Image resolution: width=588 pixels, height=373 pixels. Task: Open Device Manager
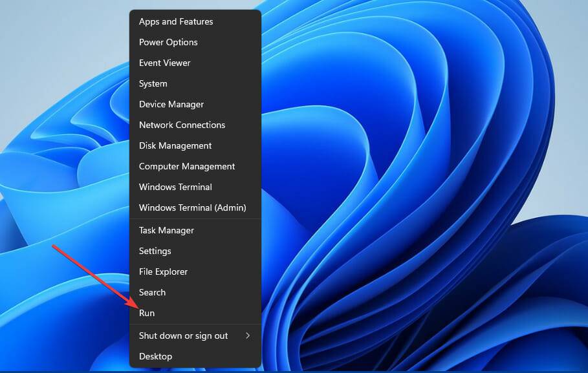(x=195, y=104)
